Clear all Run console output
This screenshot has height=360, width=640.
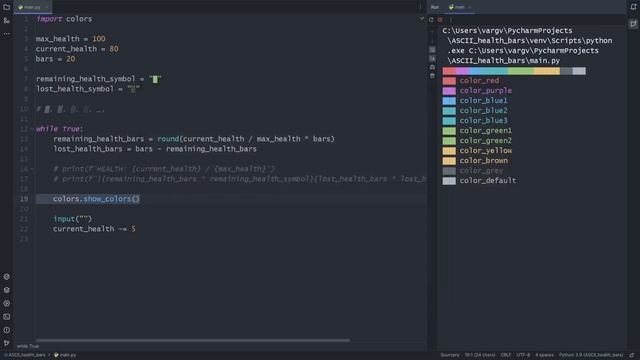point(432,76)
